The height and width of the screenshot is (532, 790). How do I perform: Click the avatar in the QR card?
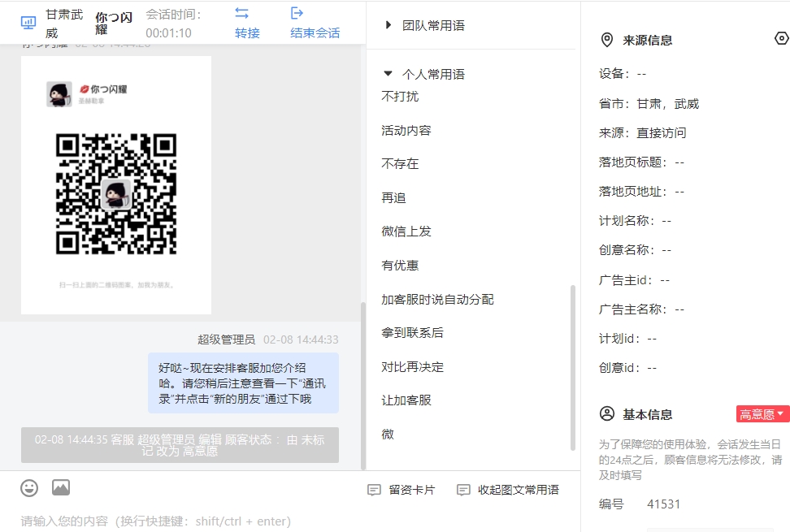click(59, 94)
